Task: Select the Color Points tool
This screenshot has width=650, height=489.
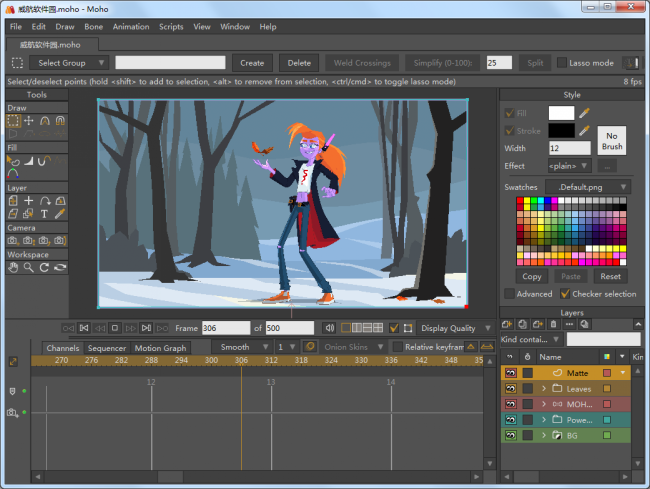Action: coord(13,174)
